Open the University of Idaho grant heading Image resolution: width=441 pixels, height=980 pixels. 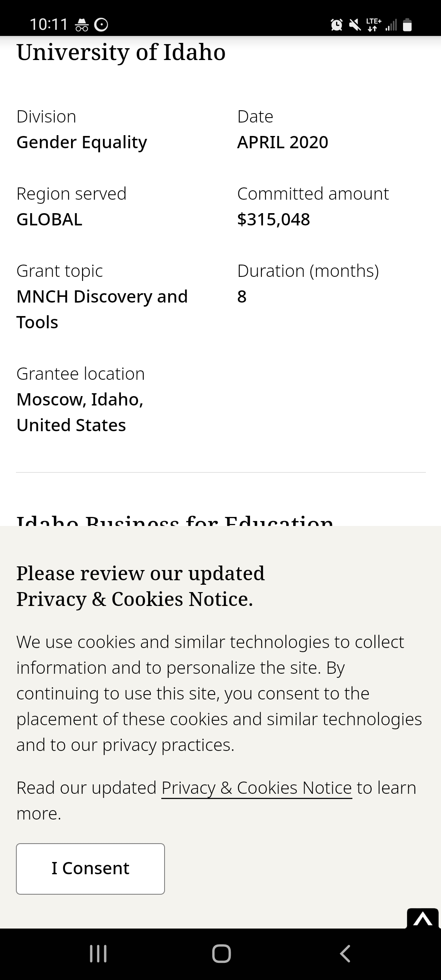point(121,52)
